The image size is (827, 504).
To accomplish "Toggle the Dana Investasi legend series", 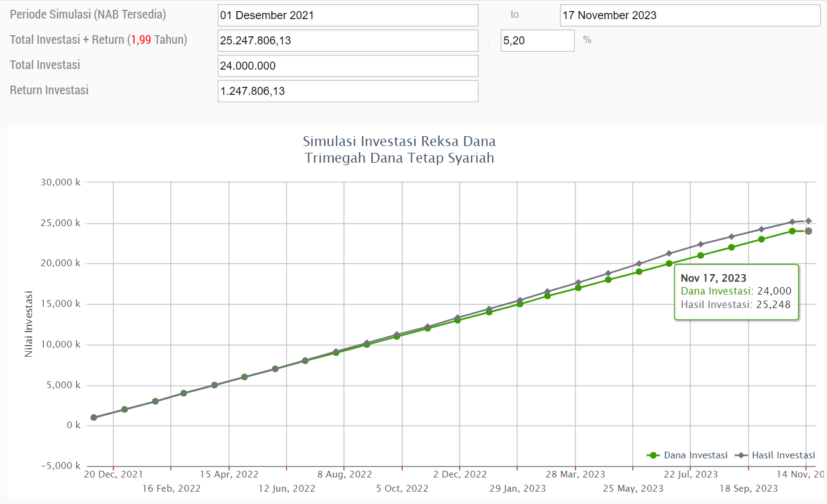I will tap(687, 455).
